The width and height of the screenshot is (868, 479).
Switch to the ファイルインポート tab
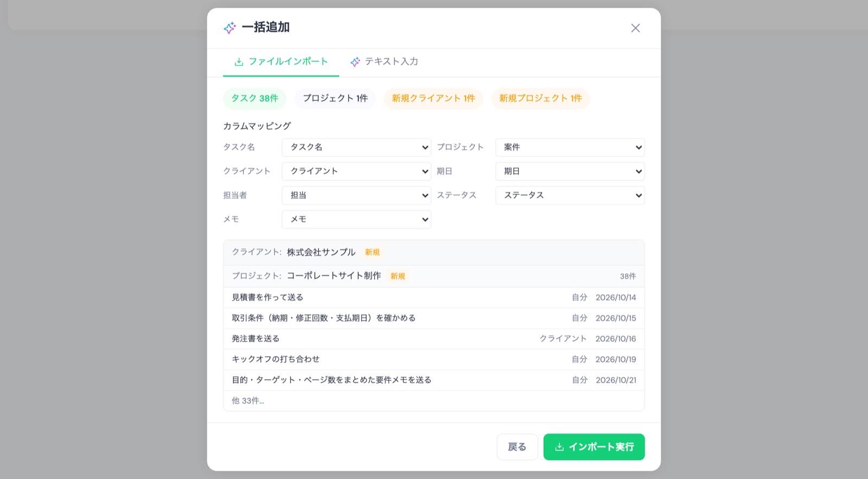click(x=281, y=62)
